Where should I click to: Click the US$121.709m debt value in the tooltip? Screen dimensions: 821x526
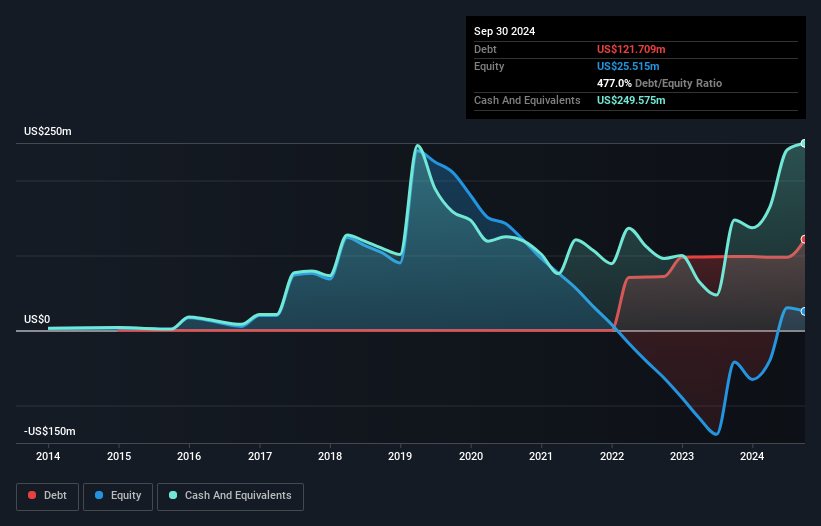tap(631, 49)
